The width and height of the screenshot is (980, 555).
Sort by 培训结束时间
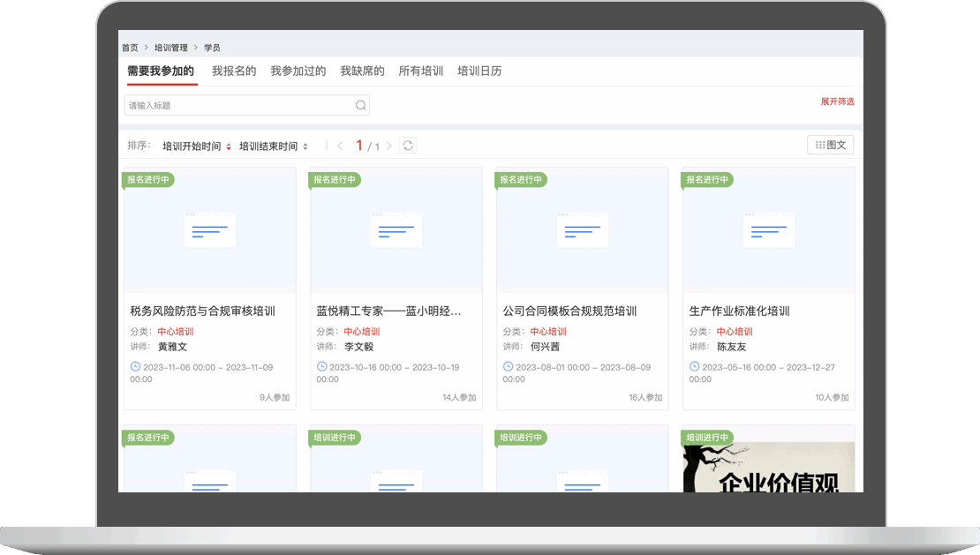273,146
